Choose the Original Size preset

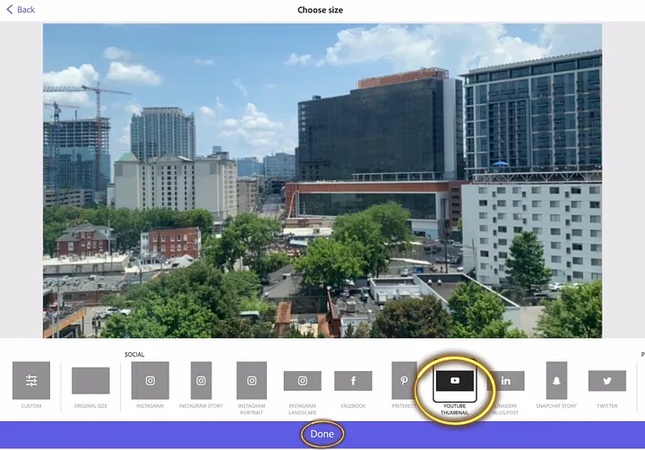point(91,381)
